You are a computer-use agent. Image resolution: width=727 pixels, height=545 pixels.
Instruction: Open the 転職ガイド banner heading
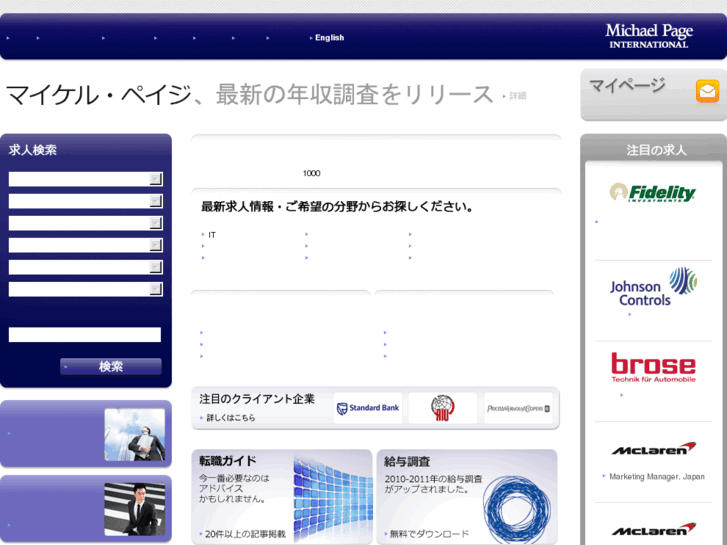click(x=227, y=461)
